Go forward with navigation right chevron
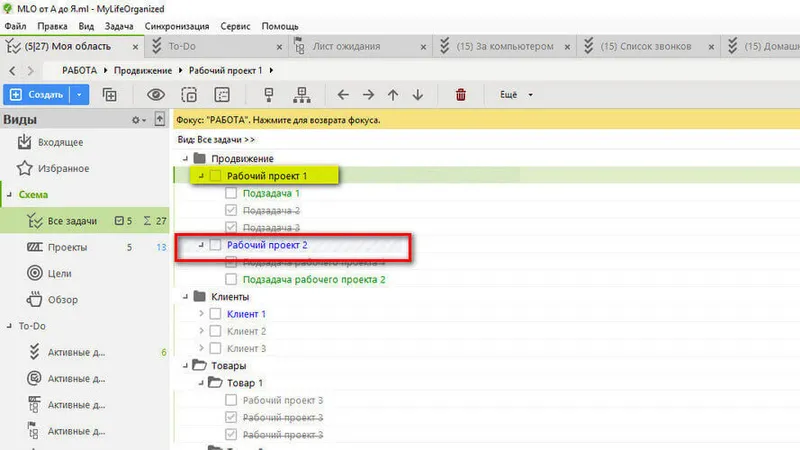Image resolution: width=800 pixels, height=450 pixels. point(31,70)
